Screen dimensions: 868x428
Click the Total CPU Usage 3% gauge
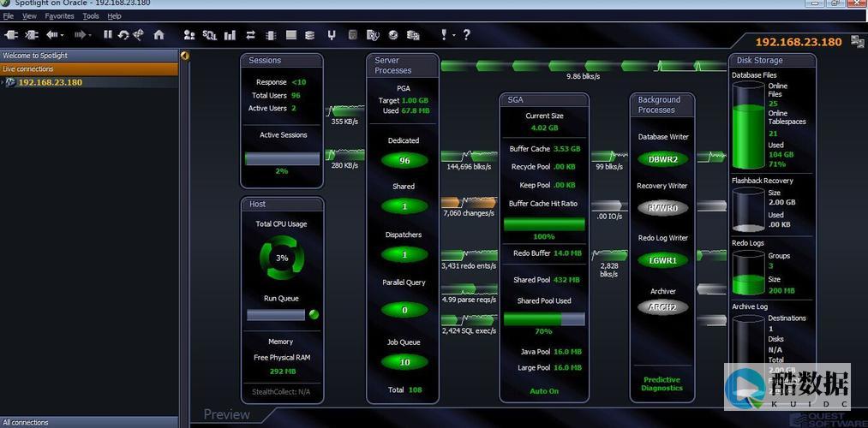click(282, 258)
